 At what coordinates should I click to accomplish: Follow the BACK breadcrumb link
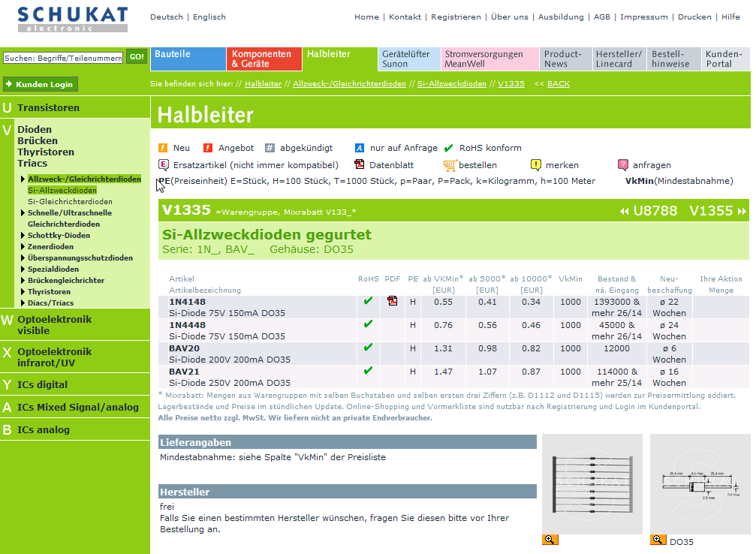pyautogui.click(x=559, y=84)
